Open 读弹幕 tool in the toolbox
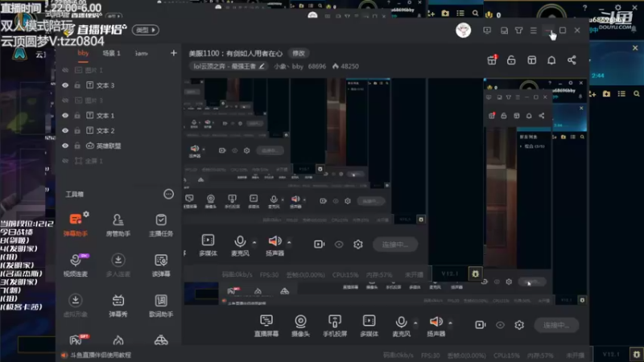This screenshot has height=362, width=644. [160, 265]
